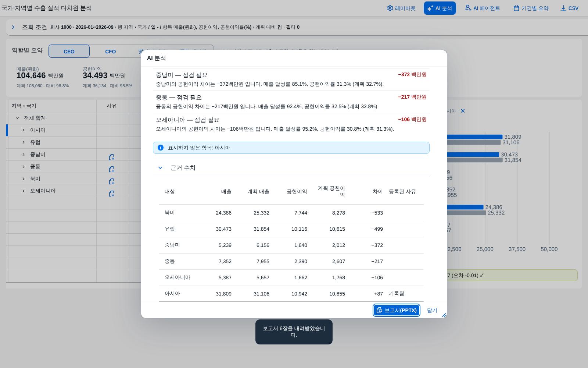Add reason note for 오세아니아 row
Viewport: 588px width, 368px height.
pyautogui.click(x=111, y=194)
